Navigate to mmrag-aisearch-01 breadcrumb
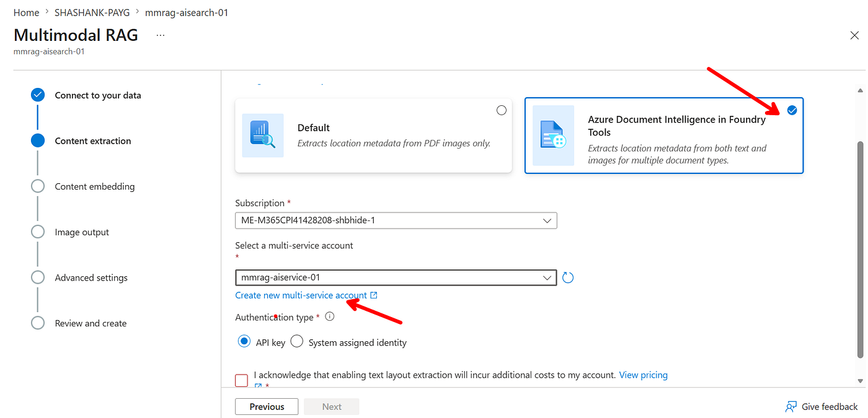 [187, 12]
